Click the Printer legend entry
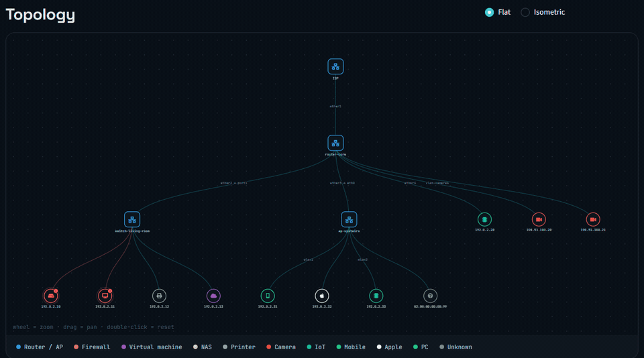This screenshot has width=644, height=358. pyautogui.click(x=239, y=347)
